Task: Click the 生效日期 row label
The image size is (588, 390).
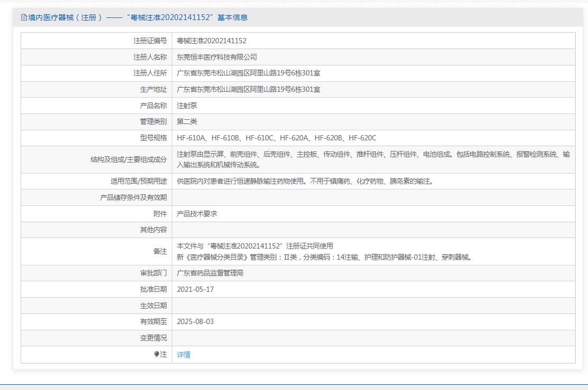Action: 153,306
